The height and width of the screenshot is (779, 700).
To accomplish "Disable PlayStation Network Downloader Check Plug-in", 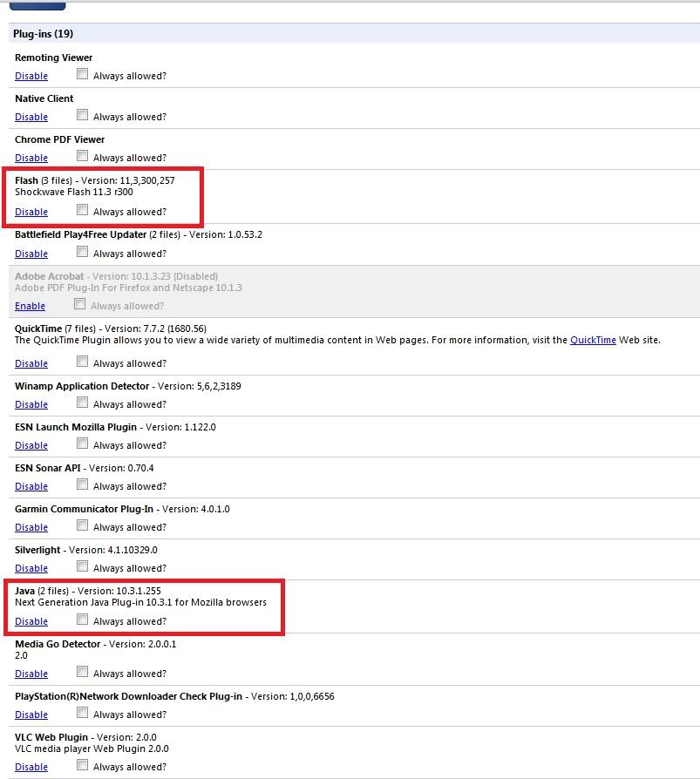I will [31, 715].
